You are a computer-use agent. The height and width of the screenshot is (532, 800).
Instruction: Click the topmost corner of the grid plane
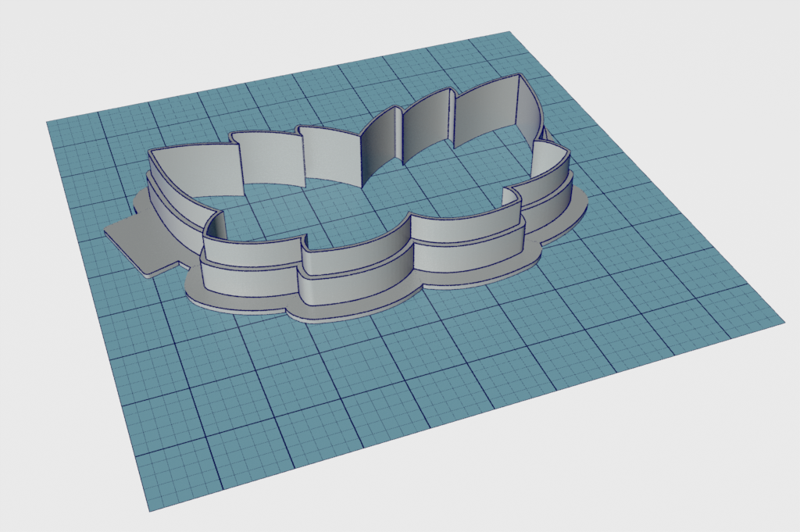coord(509,34)
